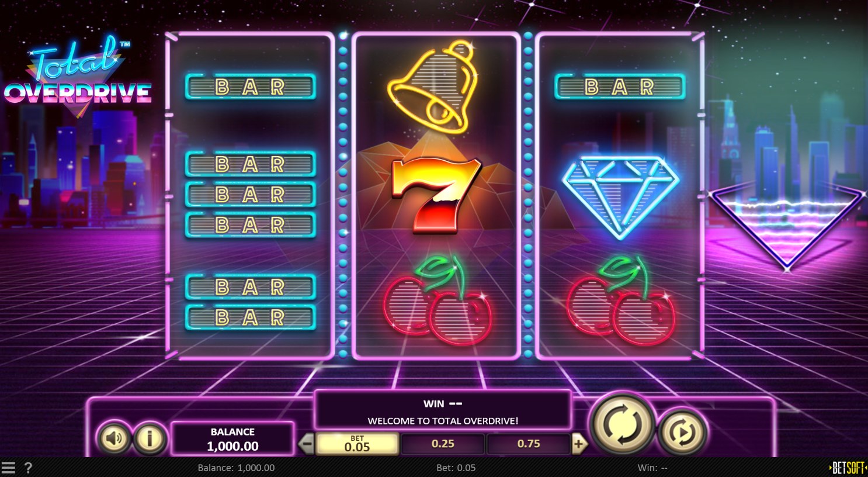Click the neon bell symbol
The width and height of the screenshot is (868, 477).
point(433,87)
